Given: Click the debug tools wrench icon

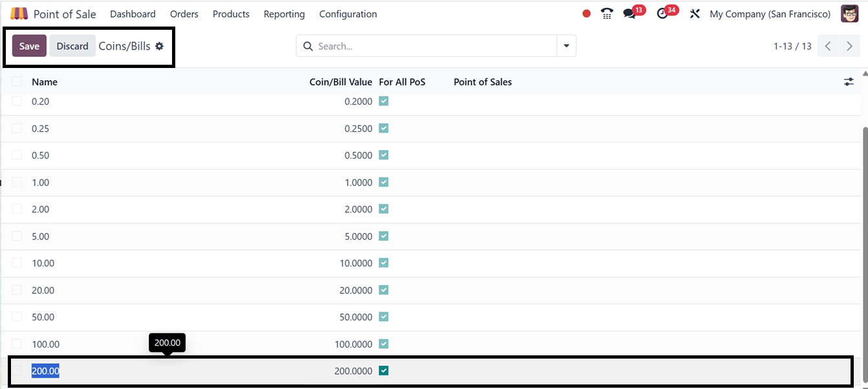Looking at the screenshot, I should pyautogui.click(x=695, y=14).
